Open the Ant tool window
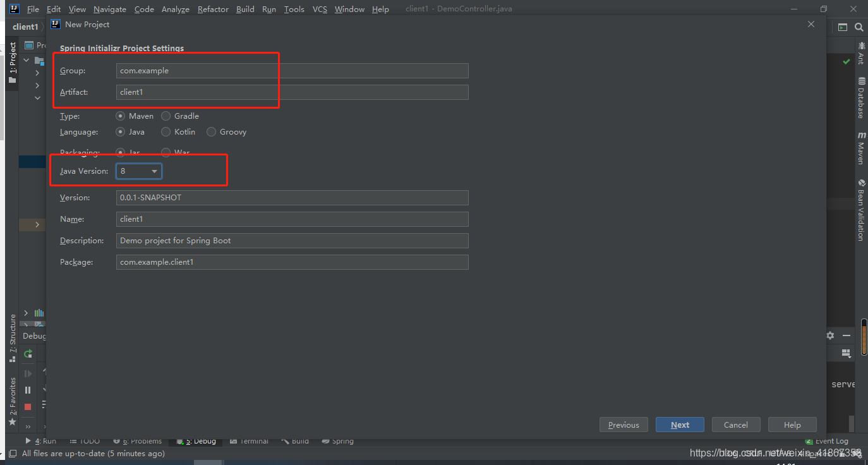The image size is (868, 465). click(x=861, y=53)
